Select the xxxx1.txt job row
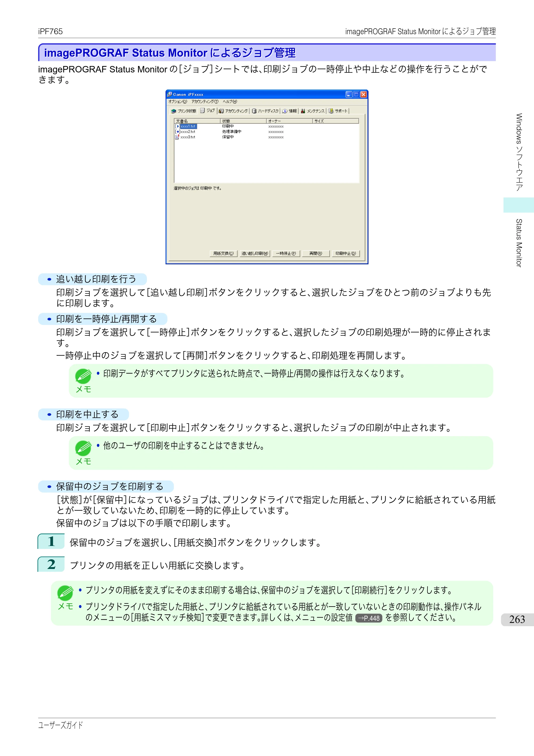 point(266,126)
